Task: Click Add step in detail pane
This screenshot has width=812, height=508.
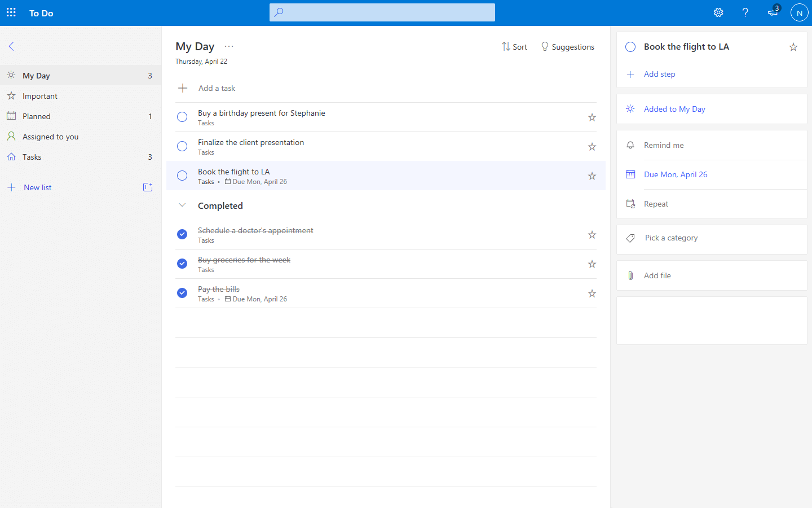Action: point(660,74)
